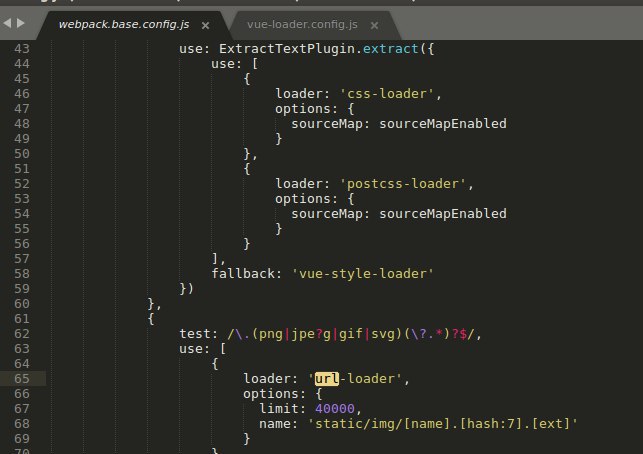This screenshot has height=454, width=643.
Task: Click sourceMapEnabled on line 48
Action: [x=443, y=124]
